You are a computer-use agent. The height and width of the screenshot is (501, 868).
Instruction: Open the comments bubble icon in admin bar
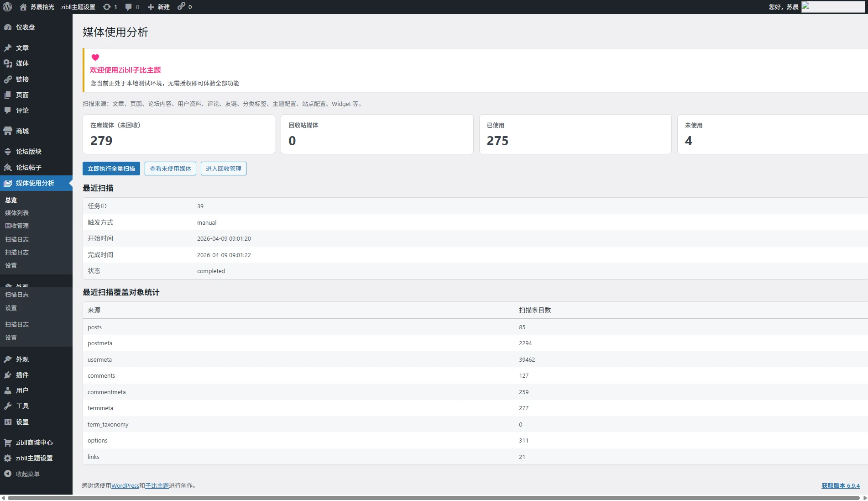(129, 7)
